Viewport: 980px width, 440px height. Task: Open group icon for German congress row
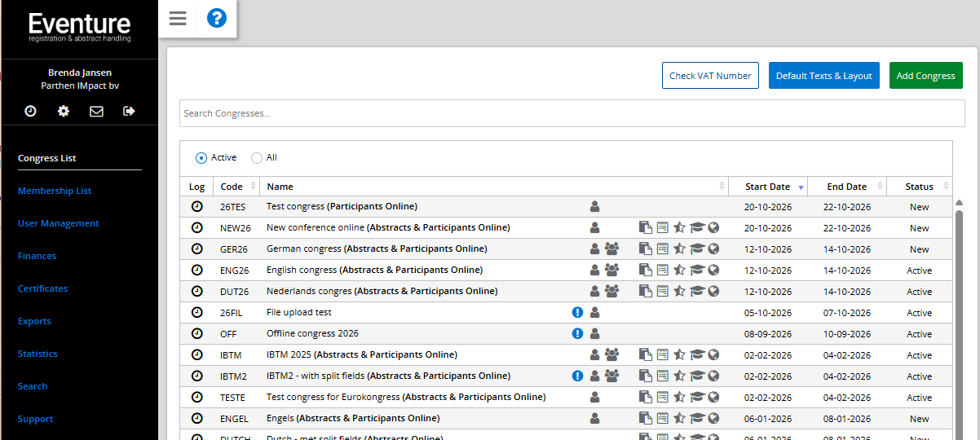[611, 249]
